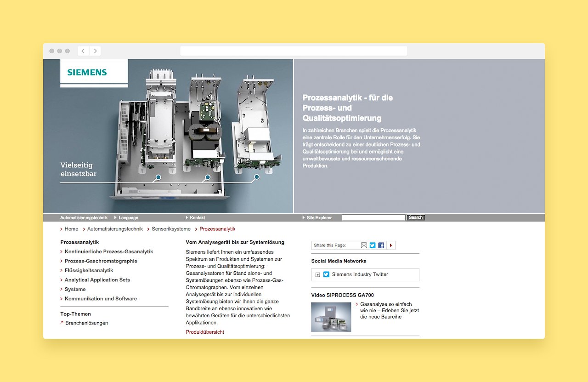Click the 'Social Media Networks' heading
Viewport: 588px width, 382px height.
[339, 261]
